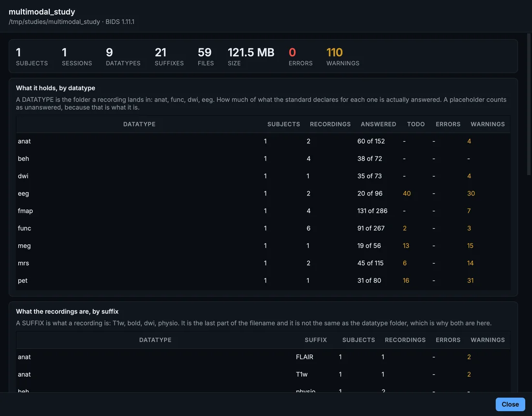Click the T1w suffix cell
The width and height of the screenshot is (532, 416).
(x=302, y=374)
